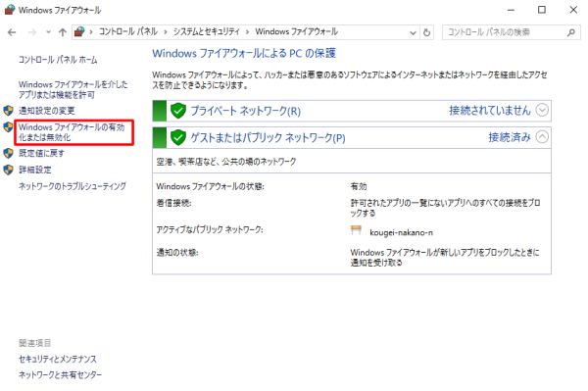Click the green shield on プライベート ネットワーク
The height and width of the screenshot is (391, 588).
[178, 111]
